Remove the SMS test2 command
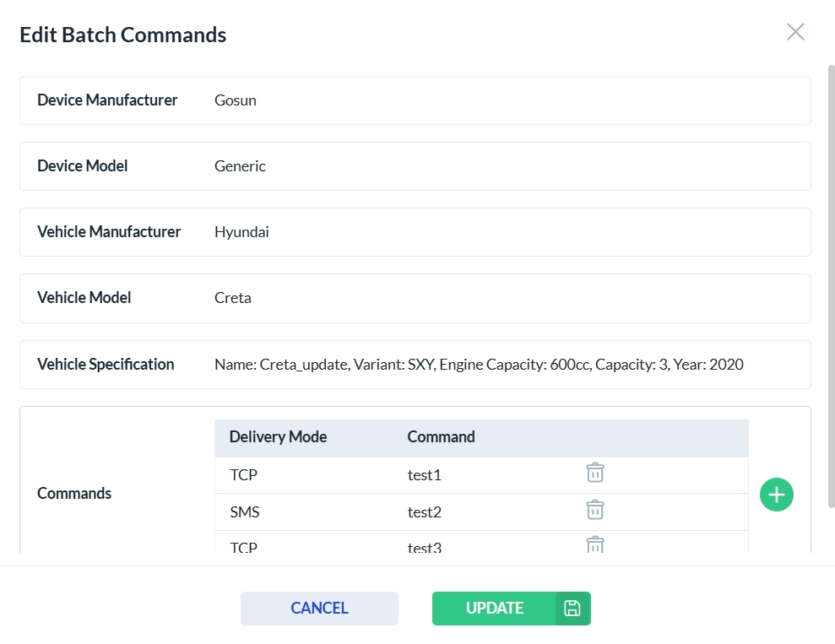This screenshot has height=644, width=835. tap(595, 510)
